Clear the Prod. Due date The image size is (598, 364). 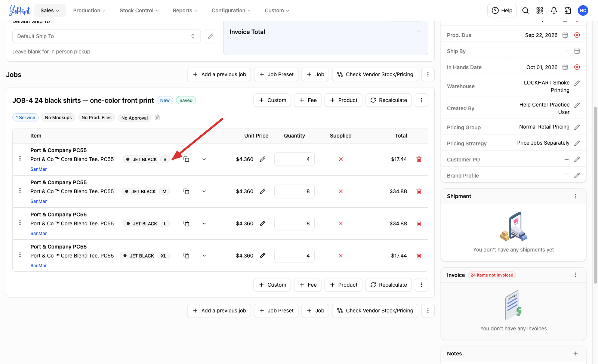577,35
